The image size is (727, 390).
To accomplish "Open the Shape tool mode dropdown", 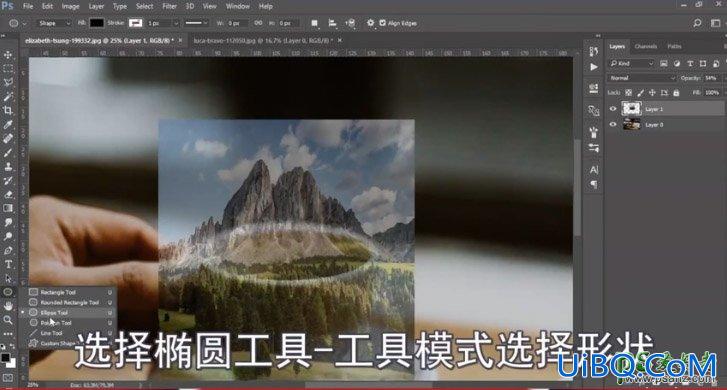I will (53, 23).
